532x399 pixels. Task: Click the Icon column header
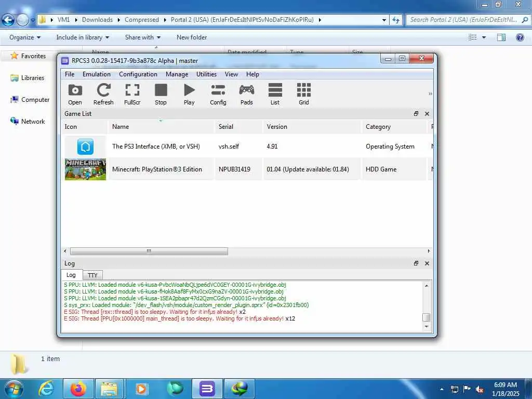point(84,127)
